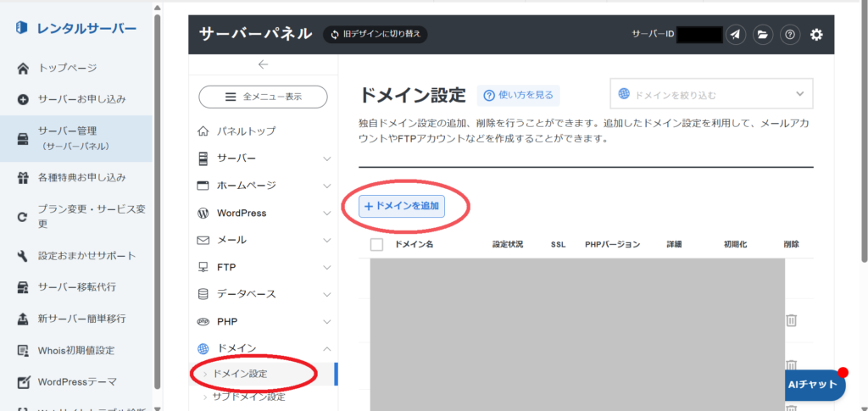This screenshot has width=868, height=411.
Task: Expand the サーバー menu chevron
Action: 326,158
